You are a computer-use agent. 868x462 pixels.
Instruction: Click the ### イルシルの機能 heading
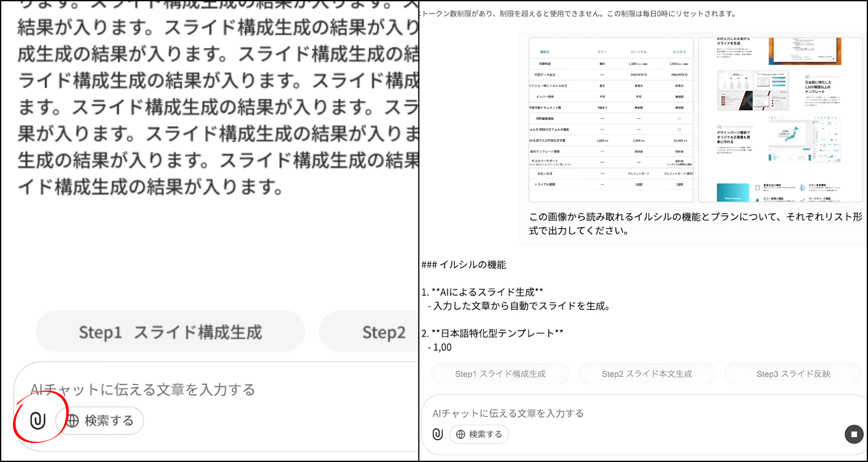pos(464,265)
